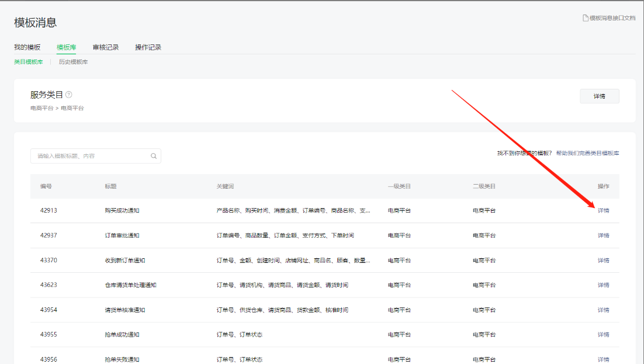Open 详情 for template 43956 抢单失败通知
Screen dimensions: 644x364
point(603,359)
